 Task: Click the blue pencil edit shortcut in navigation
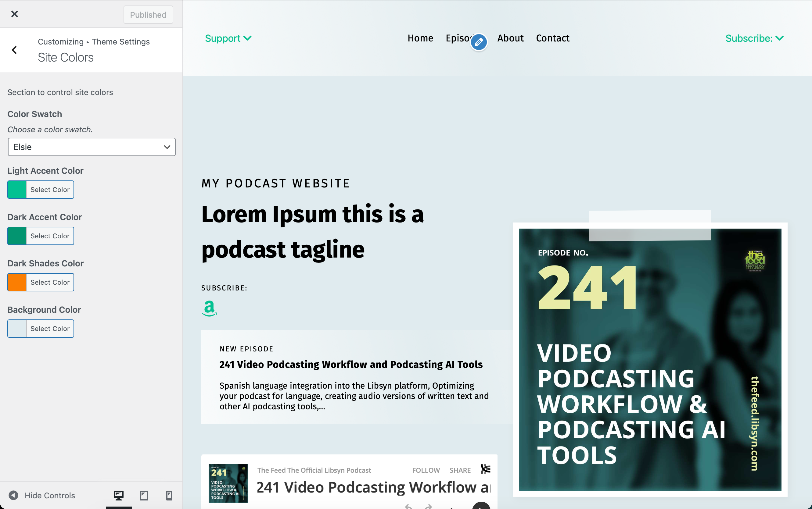[479, 42]
